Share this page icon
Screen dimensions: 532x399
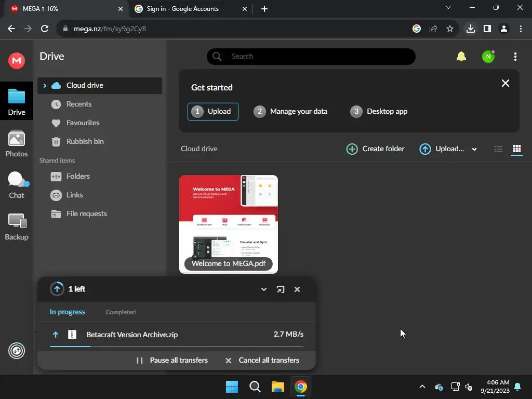(433, 29)
